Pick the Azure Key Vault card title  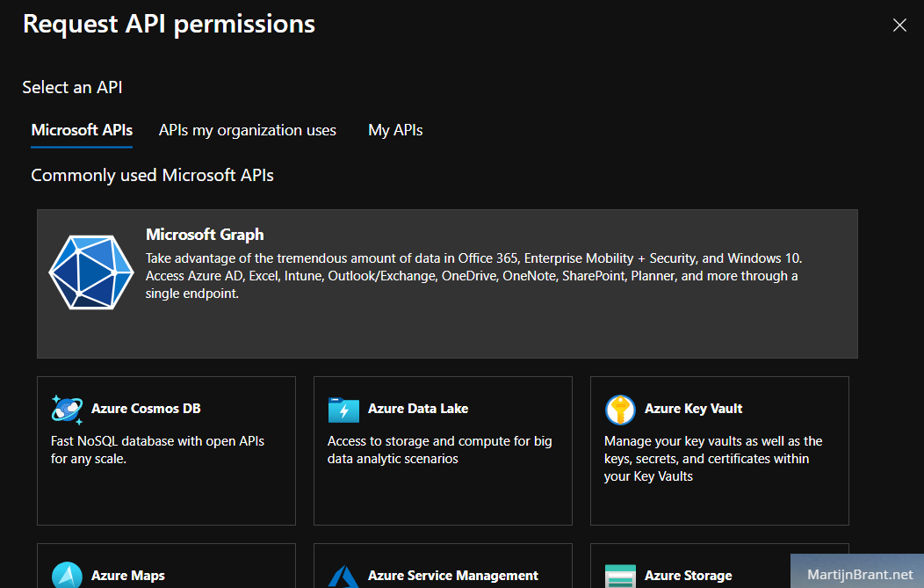pos(693,408)
